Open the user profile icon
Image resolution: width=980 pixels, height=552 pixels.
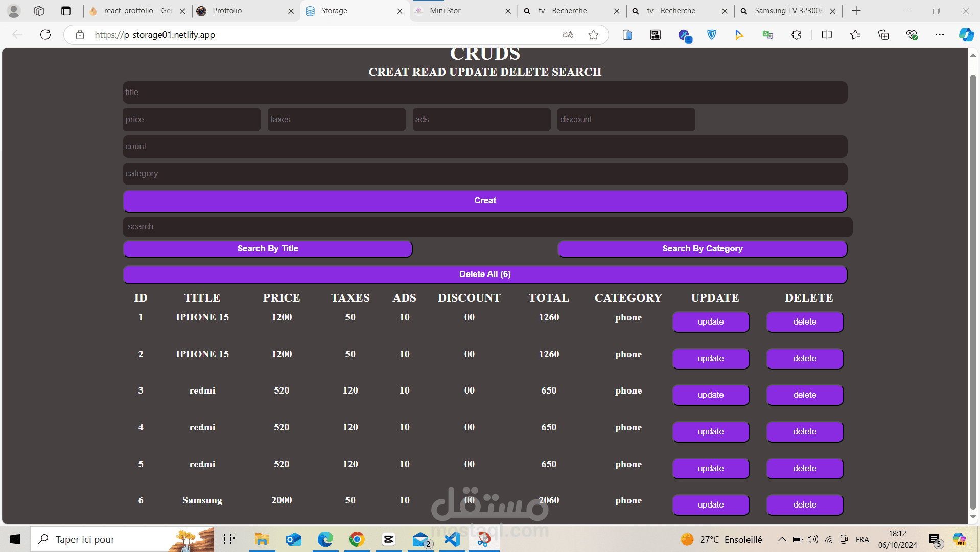pyautogui.click(x=14, y=11)
